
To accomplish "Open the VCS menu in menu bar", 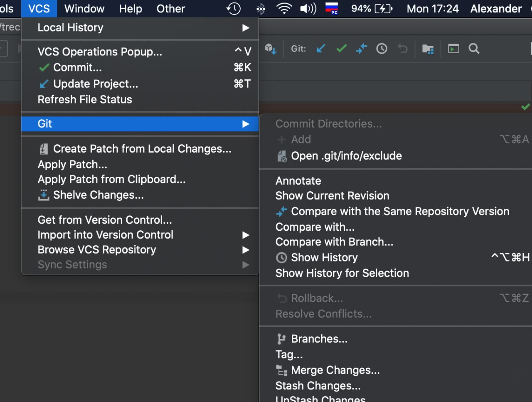I will [39, 8].
